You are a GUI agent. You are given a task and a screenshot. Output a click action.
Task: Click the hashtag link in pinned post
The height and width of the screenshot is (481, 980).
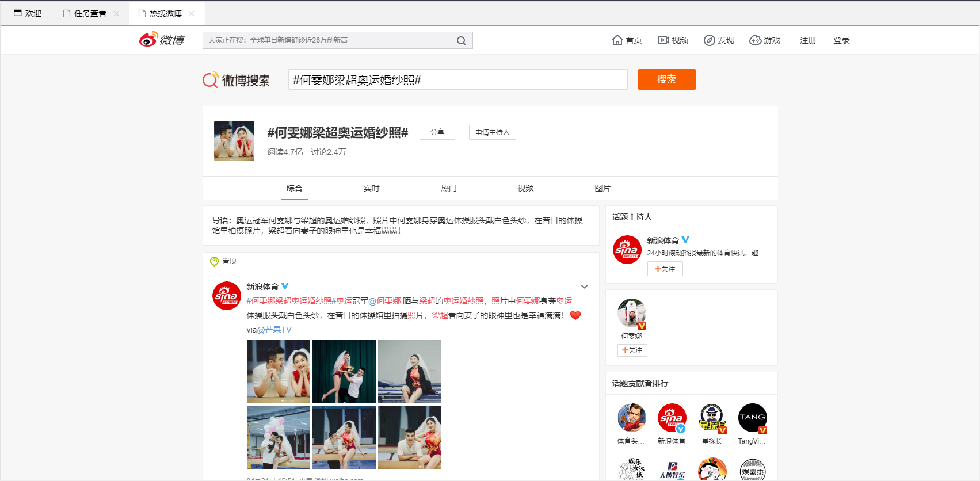click(x=291, y=301)
